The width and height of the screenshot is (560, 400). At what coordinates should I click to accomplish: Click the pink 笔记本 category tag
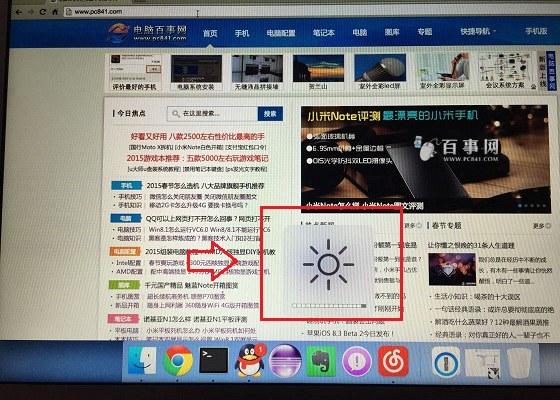click(122, 319)
